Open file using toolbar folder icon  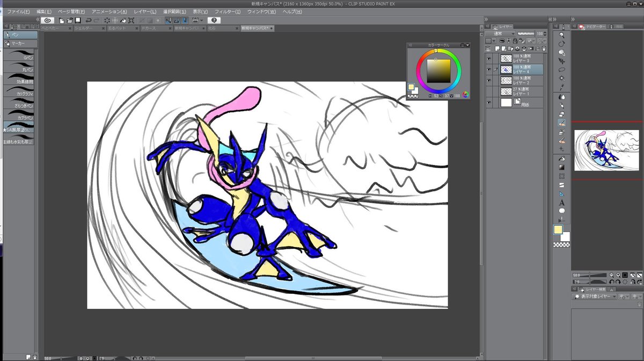point(70,20)
